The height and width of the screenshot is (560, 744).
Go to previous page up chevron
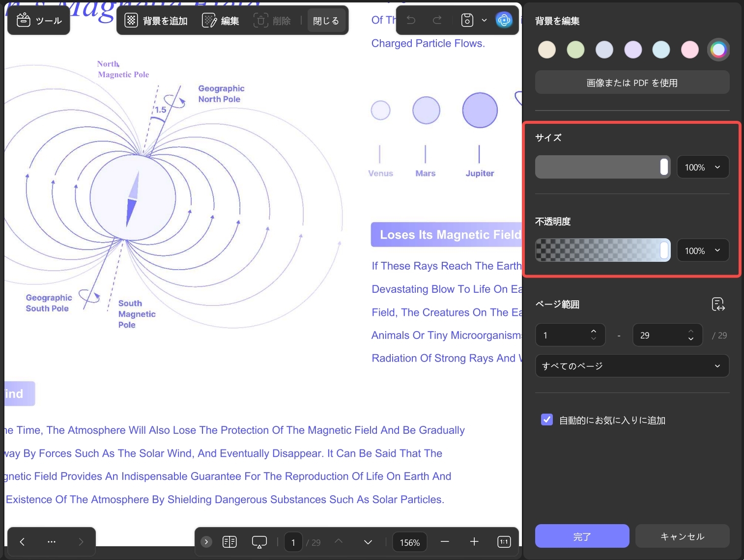coord(339,541)
